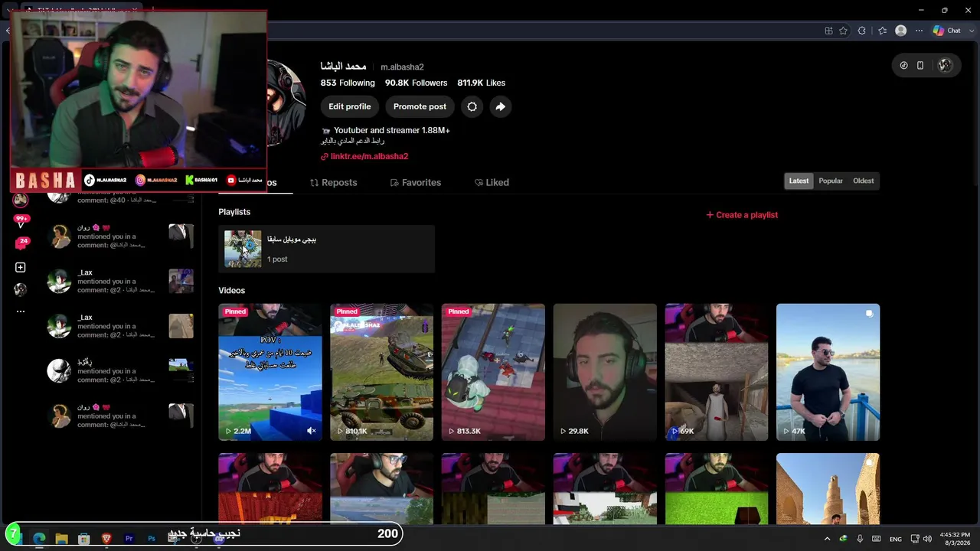Click Create a playlist
The width and height of the screenshot is (980, 551).
(x=742, y=215)
